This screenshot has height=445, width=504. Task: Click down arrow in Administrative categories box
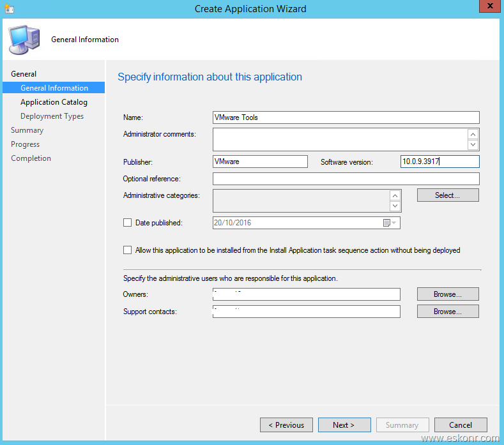click(395, 206)
